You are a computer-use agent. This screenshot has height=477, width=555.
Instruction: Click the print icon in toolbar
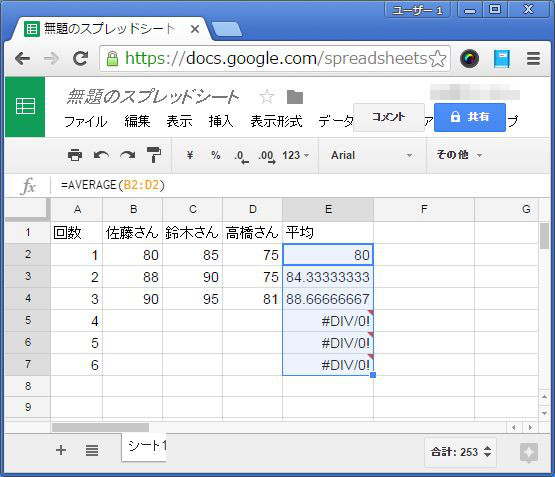click(75, 155)
